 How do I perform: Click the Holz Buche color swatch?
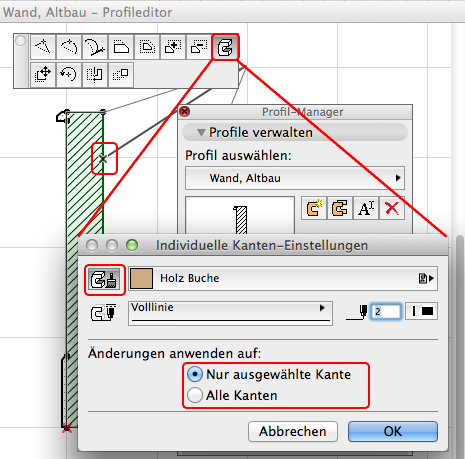[x=142, y=278]
